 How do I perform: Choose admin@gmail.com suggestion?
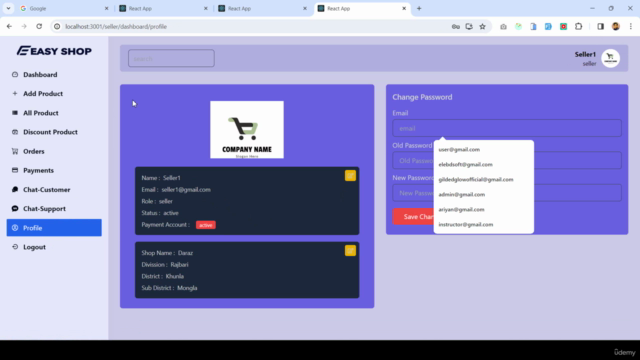(484, 194)
